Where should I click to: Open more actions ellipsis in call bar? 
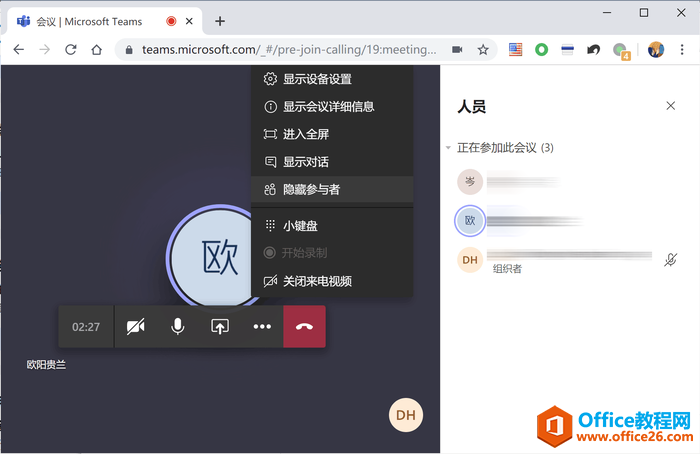[262, 327]
